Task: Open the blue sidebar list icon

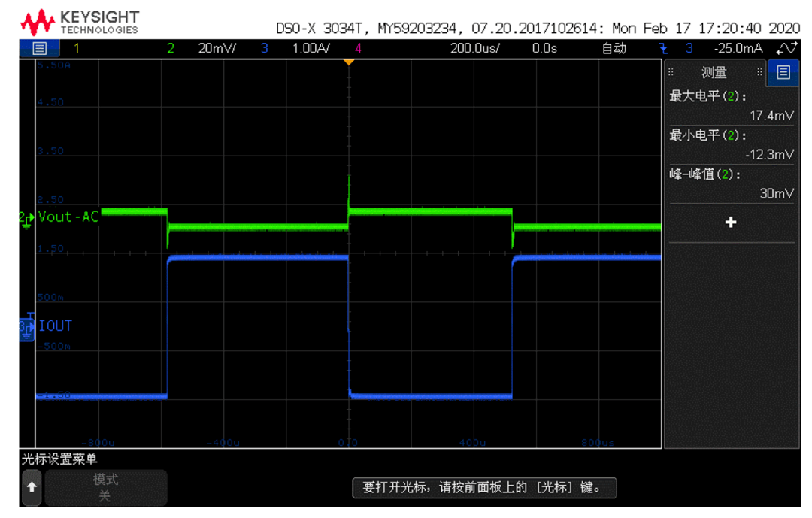Action: pos(783,72)
